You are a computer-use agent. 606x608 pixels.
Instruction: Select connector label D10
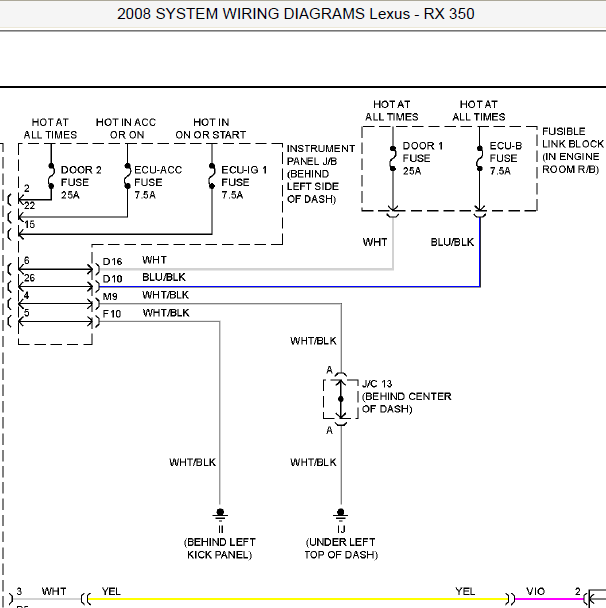click(112, 279)
